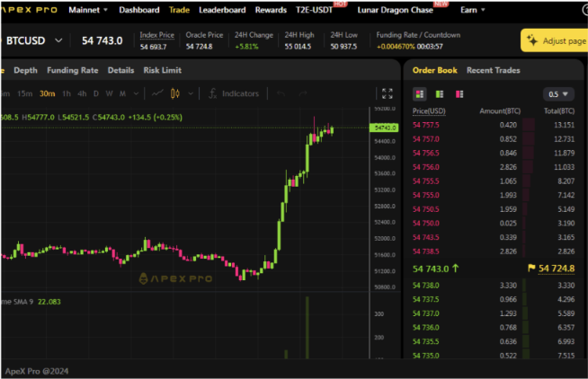This screenshot has width=588, height=379.
Task: Expand the BTCUSD pair selector
Action: coord(58,40)
